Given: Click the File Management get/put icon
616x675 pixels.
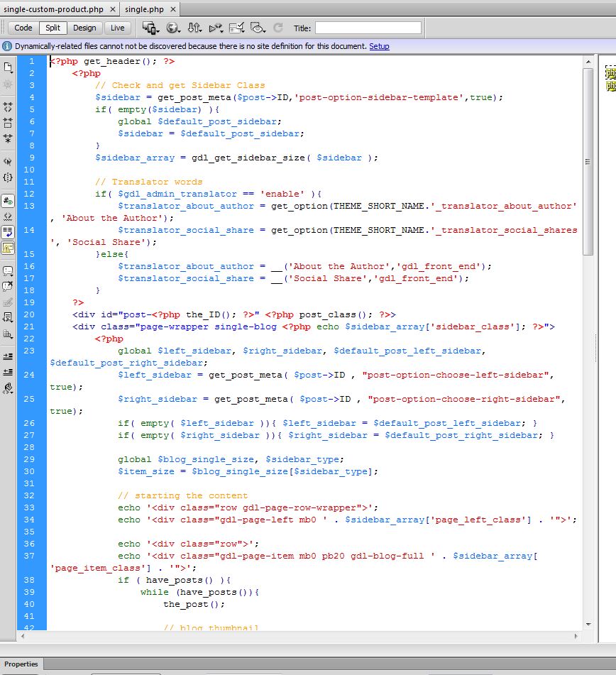Looking at the screenshot, I should (x=194, y=27).
